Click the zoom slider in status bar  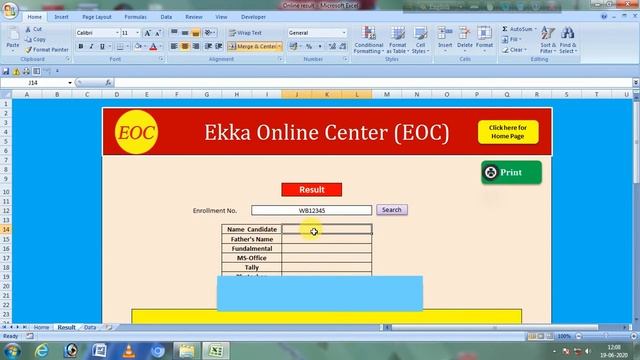click(x=606, y=336)
